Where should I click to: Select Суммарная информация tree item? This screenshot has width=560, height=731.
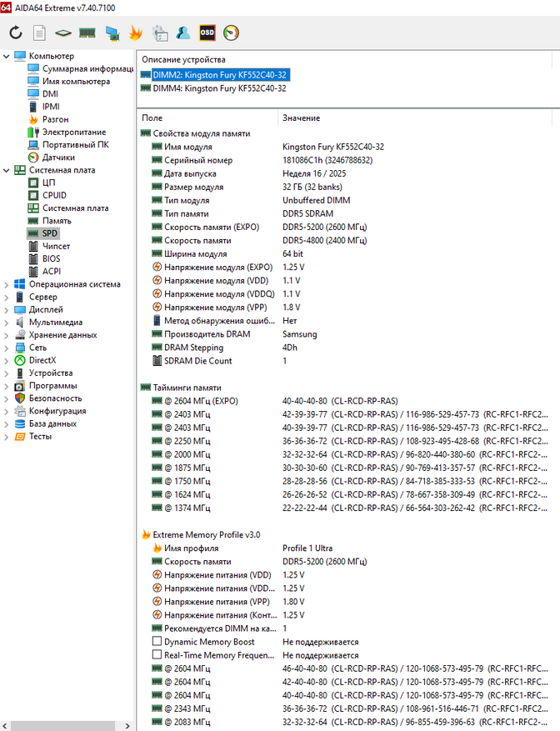tap(80, 68)
